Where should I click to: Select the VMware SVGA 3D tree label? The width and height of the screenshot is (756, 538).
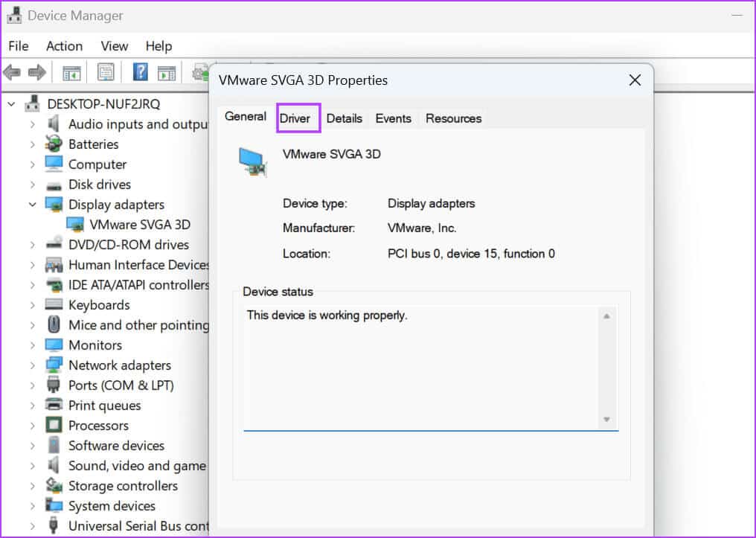click(x=140, y=225)
